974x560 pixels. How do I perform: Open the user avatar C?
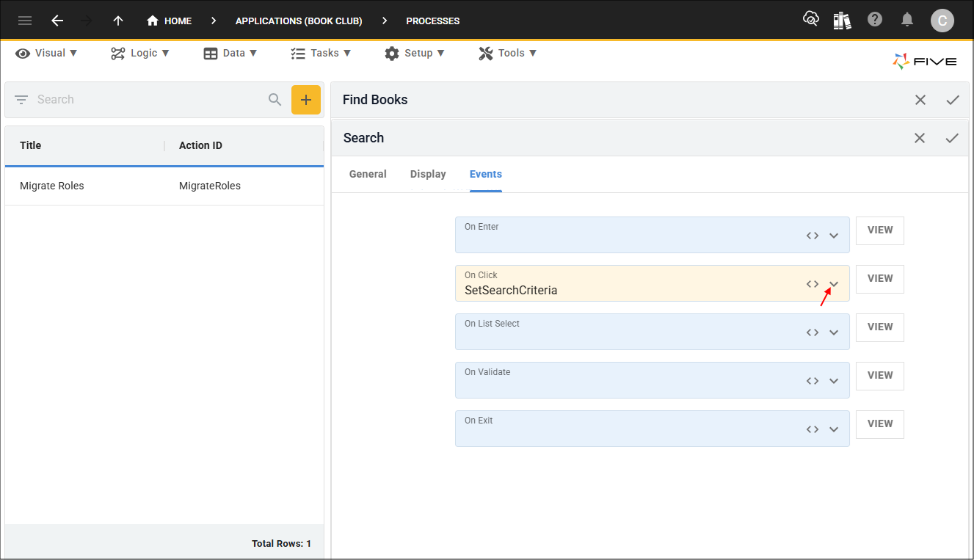point(942,21)
